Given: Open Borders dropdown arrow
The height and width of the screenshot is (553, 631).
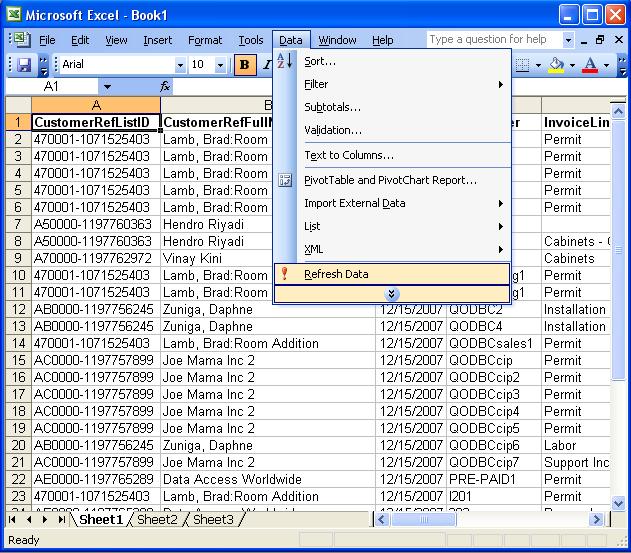Looking at the screenshot, I should pyautogui.click(x=538, y=65).
